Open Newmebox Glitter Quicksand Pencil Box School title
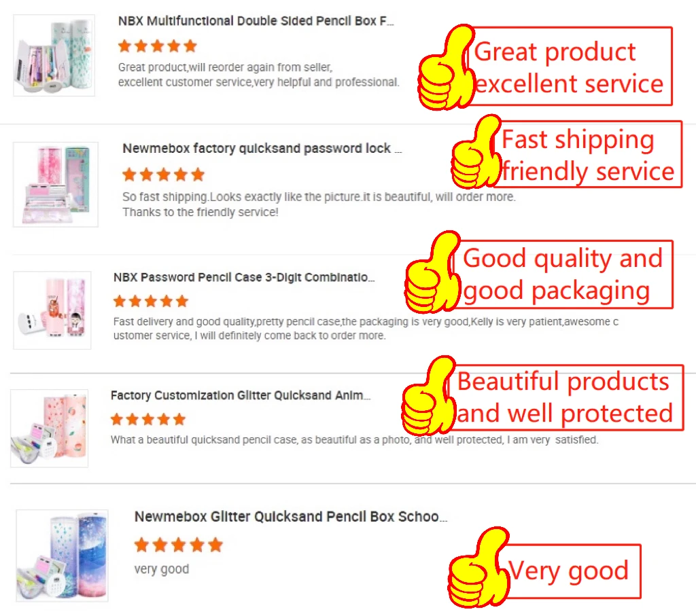The height and width of the screenshot is (616, 696). click(291, 517)
